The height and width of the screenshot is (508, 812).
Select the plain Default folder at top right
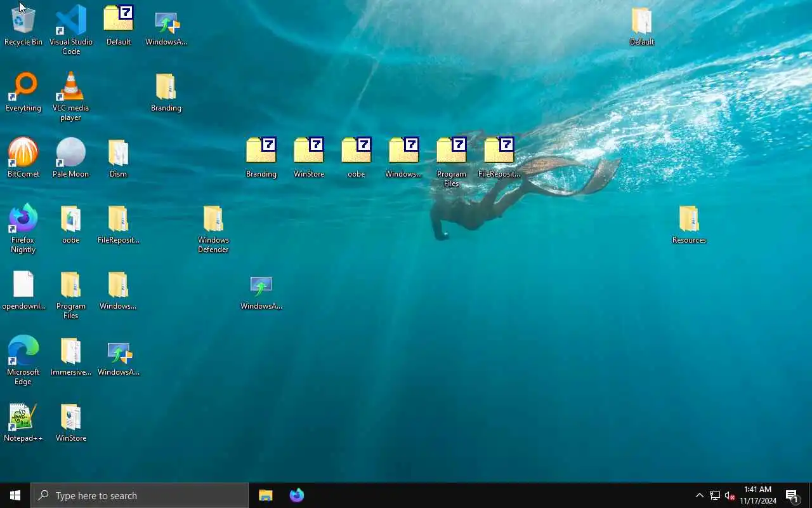pyautogui.click(x=642, y=25)
